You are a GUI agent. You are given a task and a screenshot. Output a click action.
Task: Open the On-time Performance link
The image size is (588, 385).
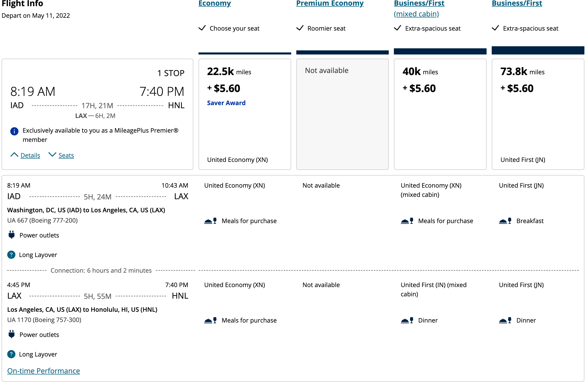(x=44, y=371)
